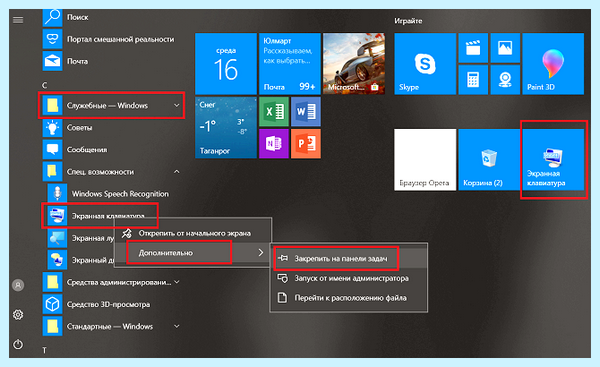Select Открепить от начального экрана
Image resolution: width=600 pixels, height=367 pixels.
click(194, 233)
